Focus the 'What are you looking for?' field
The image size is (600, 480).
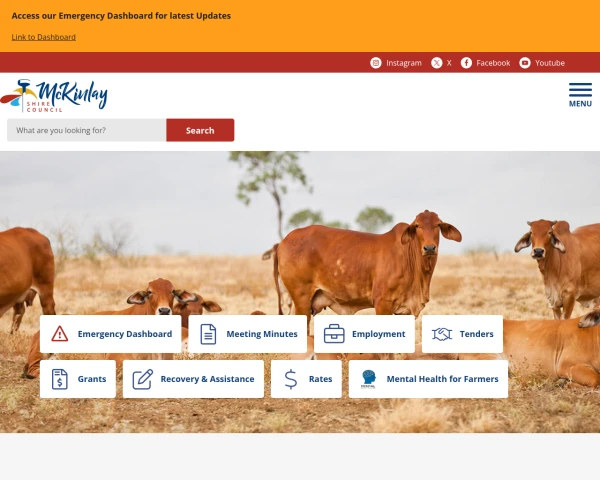[x=86, y=130]
